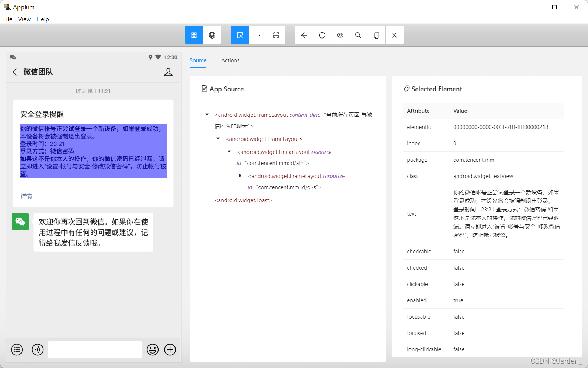Tap WeChat back chevron in device screen
The width and height of the screenshot is (588, 368).
15,72
